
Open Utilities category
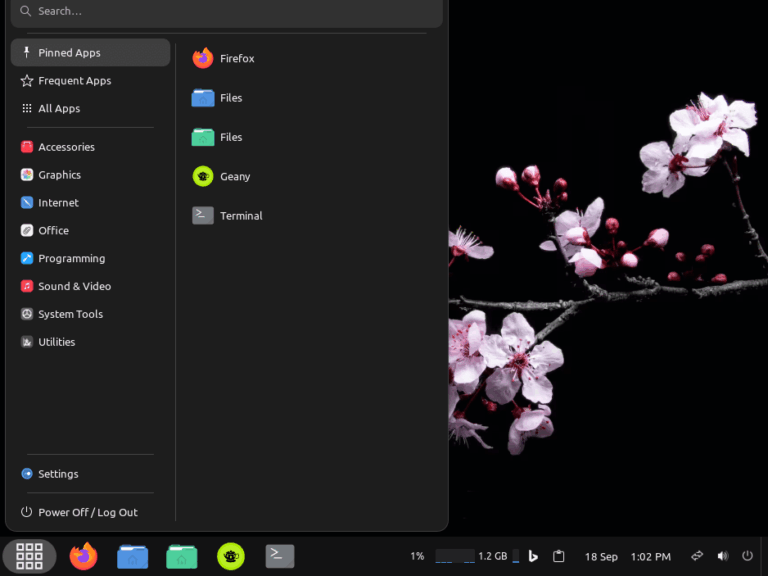[x=91, y=342]
